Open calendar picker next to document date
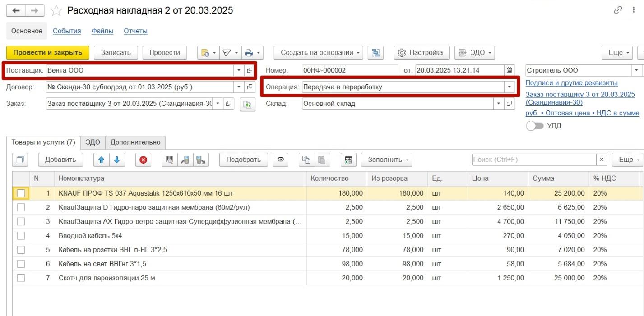Viewport: 644px width, 316px height. [x=510, y=70]
